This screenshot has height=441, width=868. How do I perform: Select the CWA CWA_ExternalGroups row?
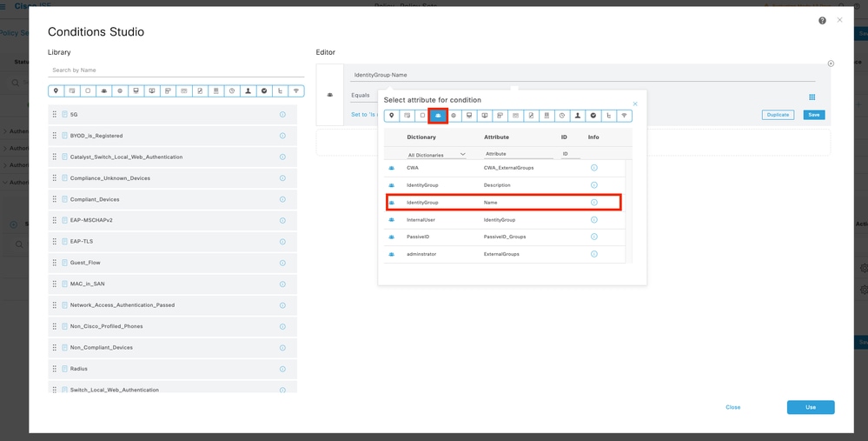click(504, 168)
